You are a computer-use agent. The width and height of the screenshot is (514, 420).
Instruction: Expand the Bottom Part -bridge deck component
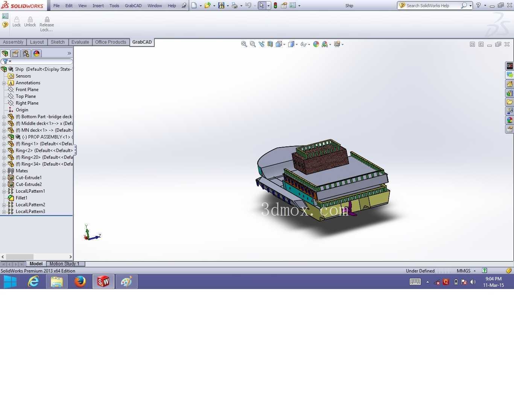coord(4,117)
